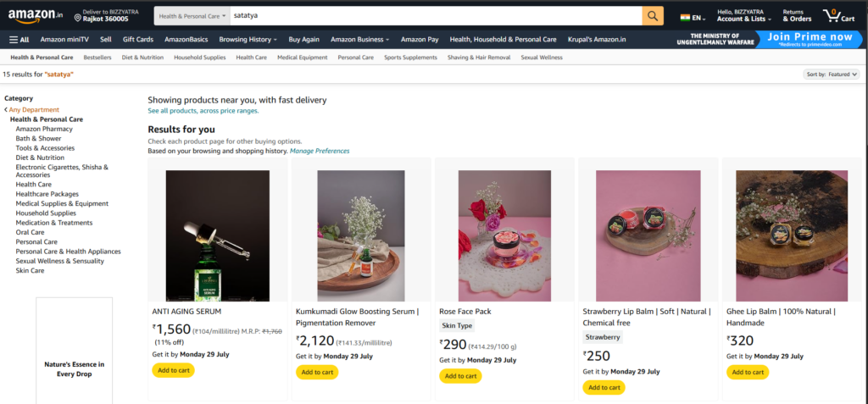
Task: Select Skin Care in category sidebar
Action: coord(30,270)
